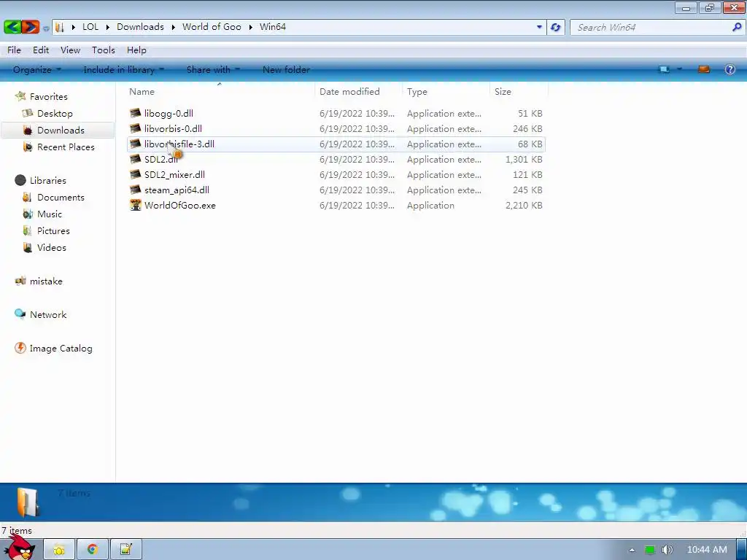Image resolution: width=747 pixels, height=560 pixels.
Task: Click the folder icon in address bar
Action: (60, 27)
